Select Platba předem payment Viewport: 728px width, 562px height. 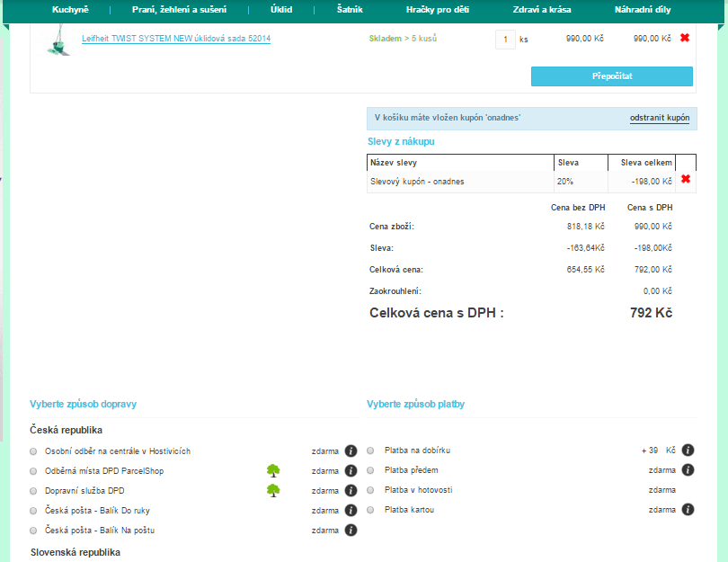pyautogui.click(x=370, y=470)
